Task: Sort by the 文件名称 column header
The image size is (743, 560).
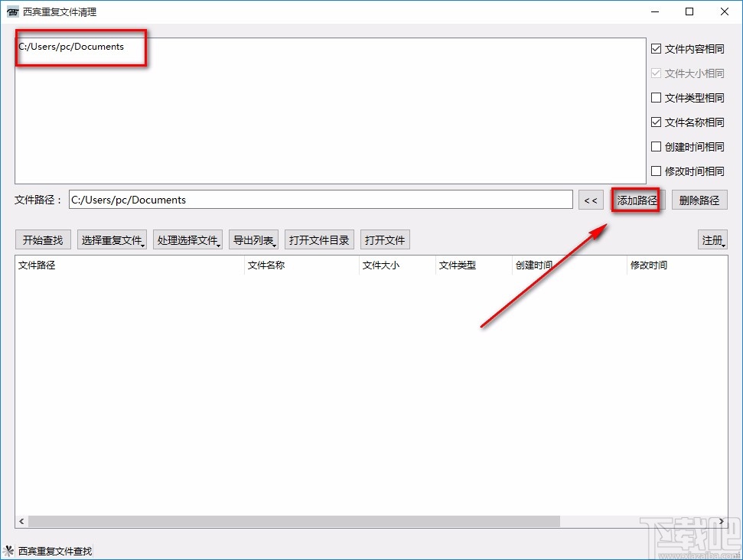Action: click(301, 265)
